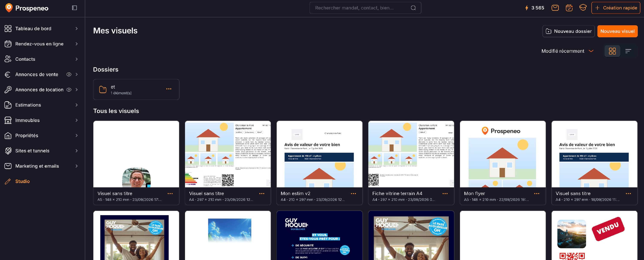Click the Immeubles building icon

(x=8, y=120)
